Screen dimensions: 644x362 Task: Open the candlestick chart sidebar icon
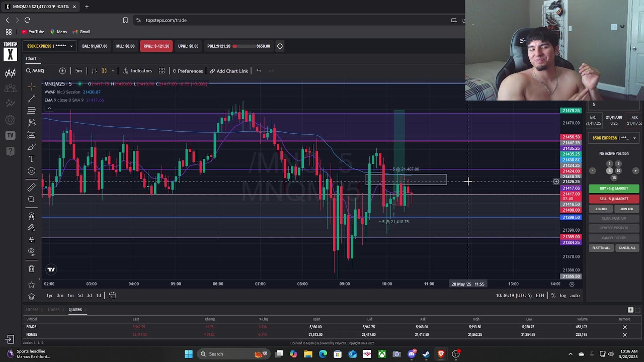10,73
